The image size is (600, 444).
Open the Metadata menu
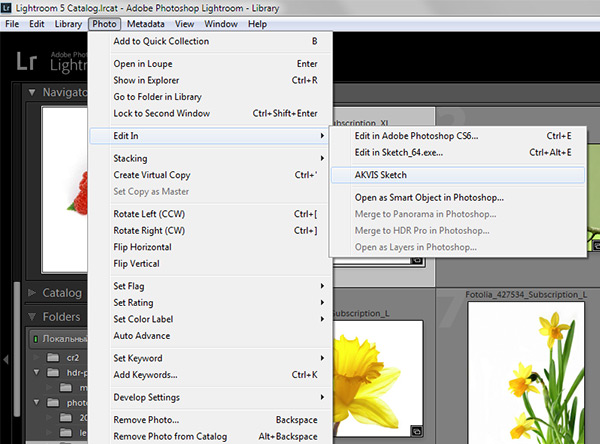(146, 24)
